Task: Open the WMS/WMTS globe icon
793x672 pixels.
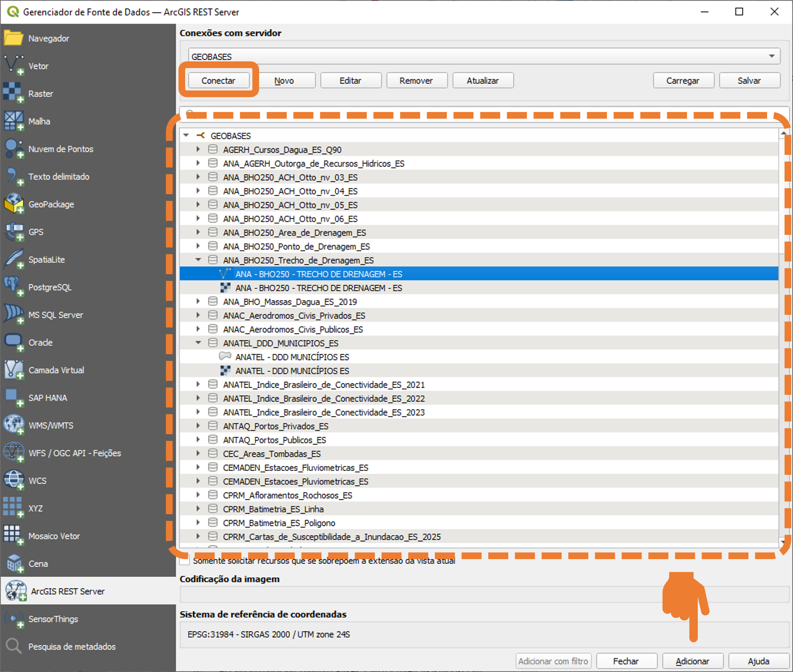Action: pos(14,425)
